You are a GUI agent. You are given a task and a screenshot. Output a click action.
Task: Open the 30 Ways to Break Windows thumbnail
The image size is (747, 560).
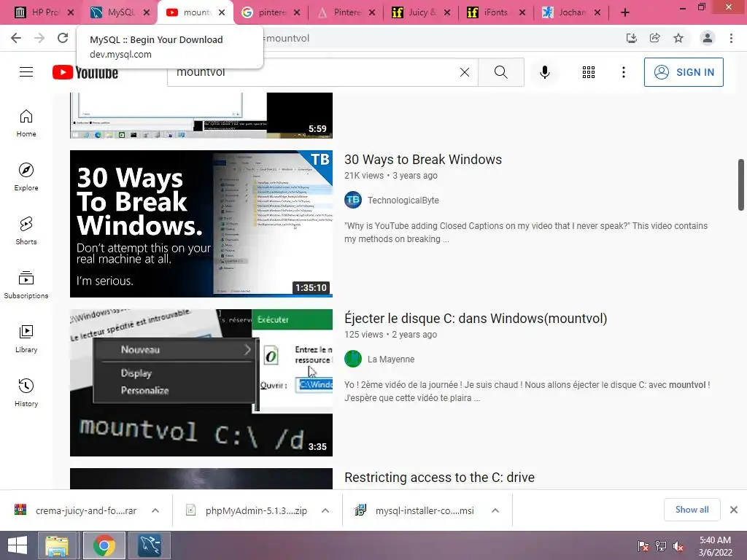pyautogui.click(x=201, y=224)
